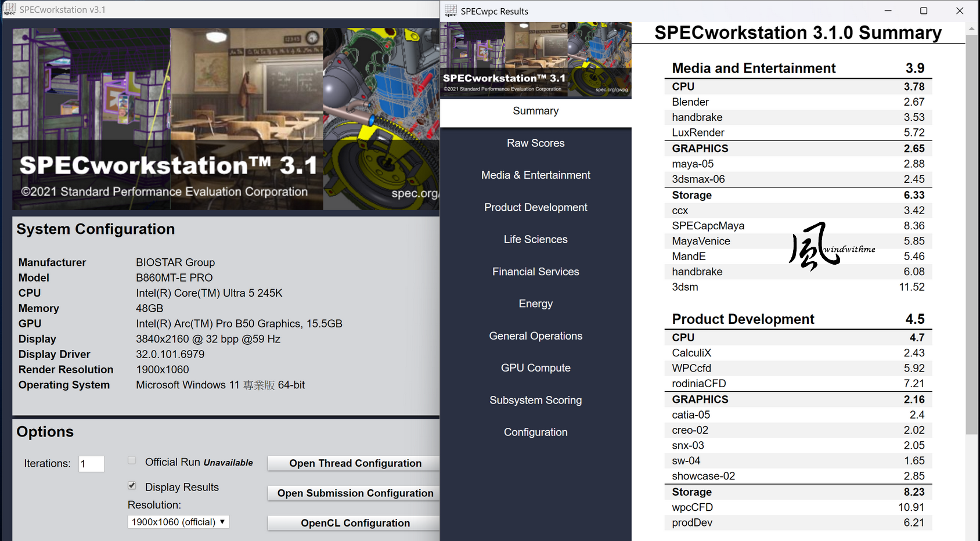
Task: Click the Iterations input field
Action: [x=92, y=464]
